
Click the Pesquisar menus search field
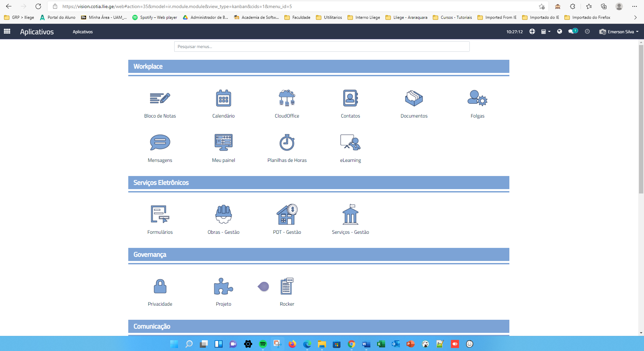click(x=321, y=47)
